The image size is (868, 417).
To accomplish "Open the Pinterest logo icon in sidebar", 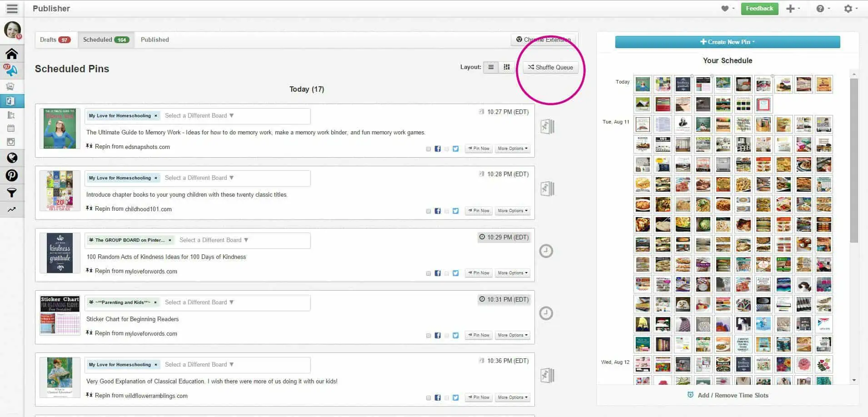I will [x=12, y=175].
